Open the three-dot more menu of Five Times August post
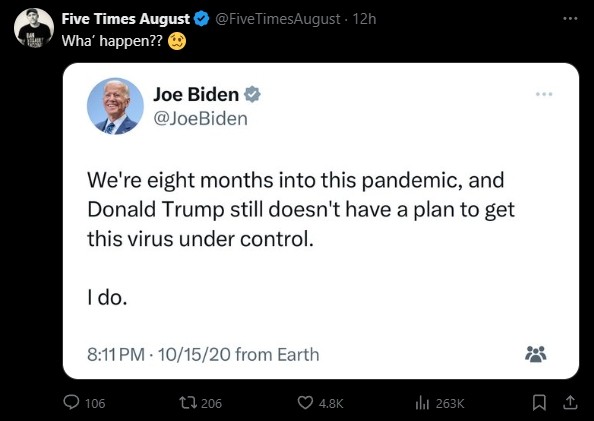The height and width of the screenshot is (421, 594). (570, 18)
